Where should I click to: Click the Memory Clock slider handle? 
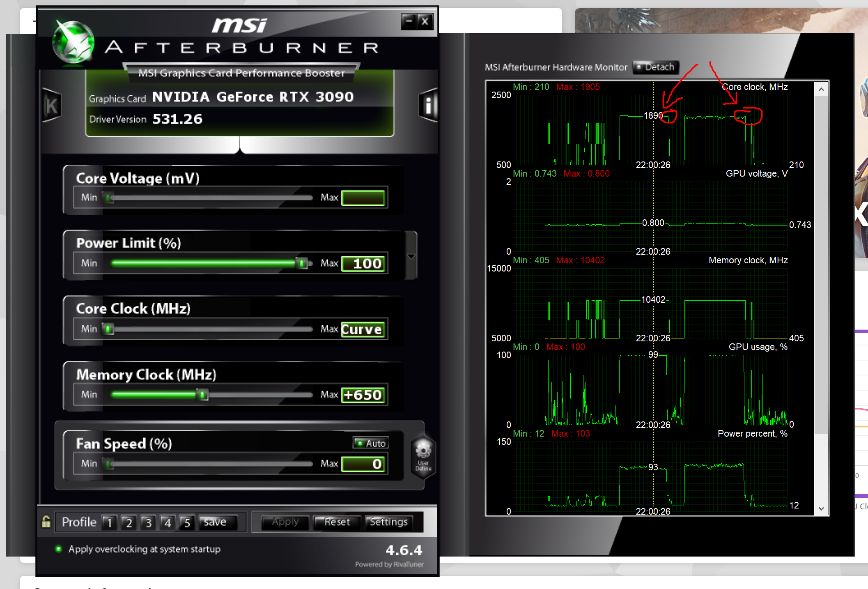(202, 395)
